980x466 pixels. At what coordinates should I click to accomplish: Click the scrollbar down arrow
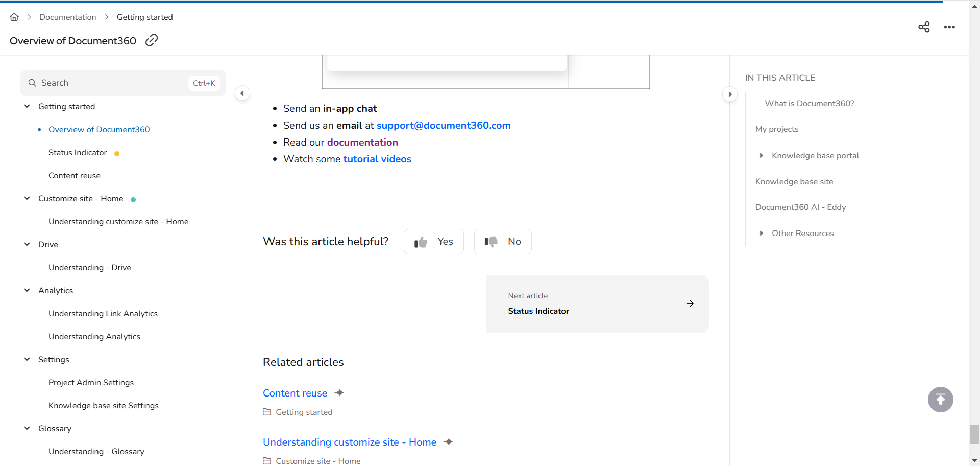[x=974, y=461]
